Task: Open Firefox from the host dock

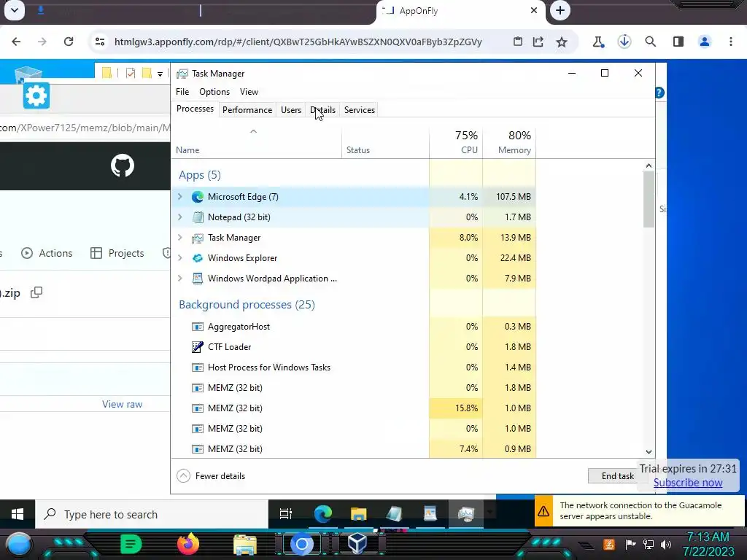Action: tap(187, 544)
